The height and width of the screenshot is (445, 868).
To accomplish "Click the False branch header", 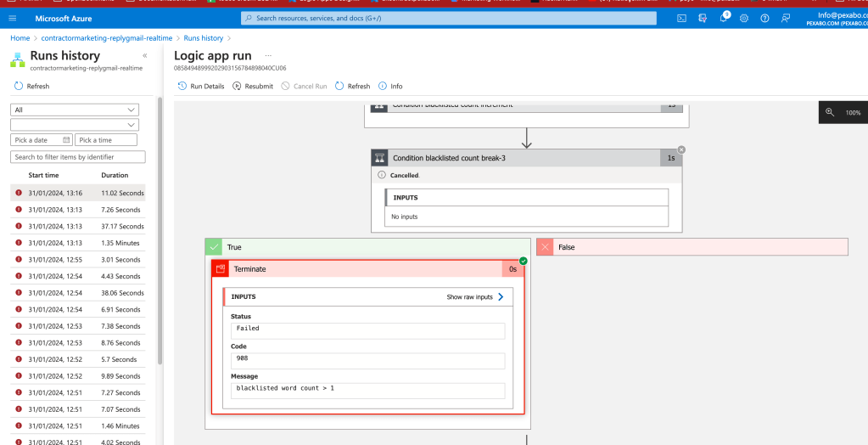I will click(692, 247).
